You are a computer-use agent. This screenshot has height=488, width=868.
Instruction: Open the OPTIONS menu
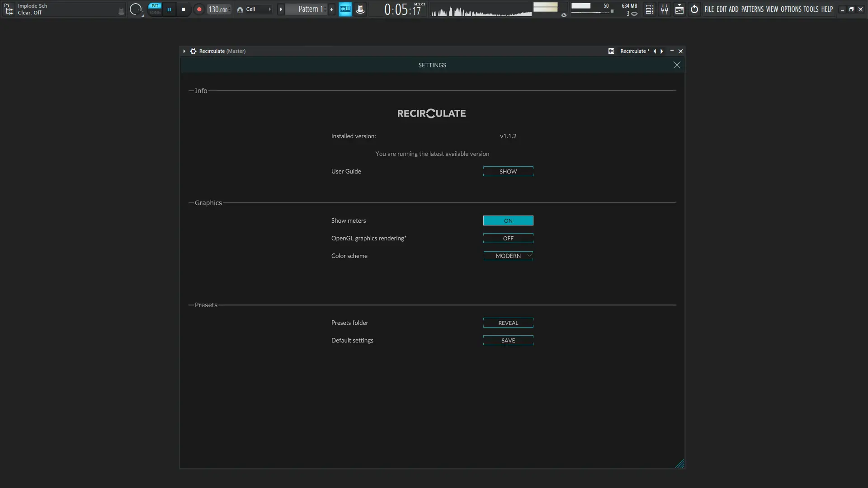(x=791, y=9)
